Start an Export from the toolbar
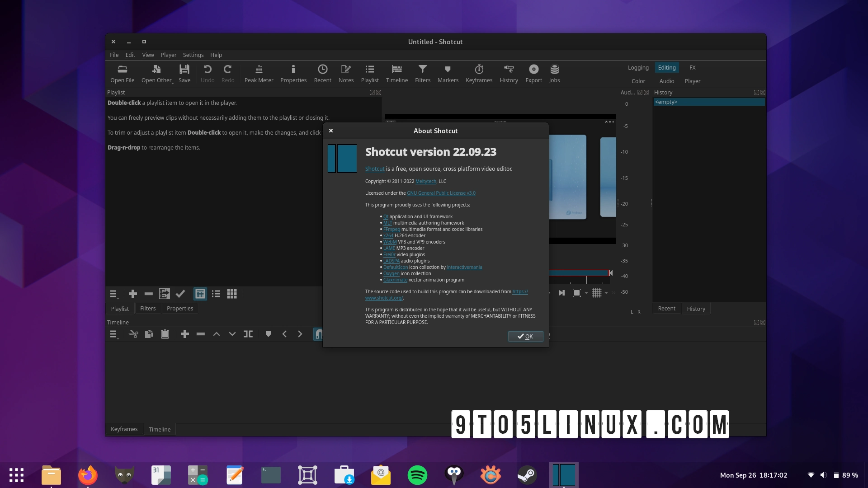Screen dimensions: 868x488 (533, 73)
